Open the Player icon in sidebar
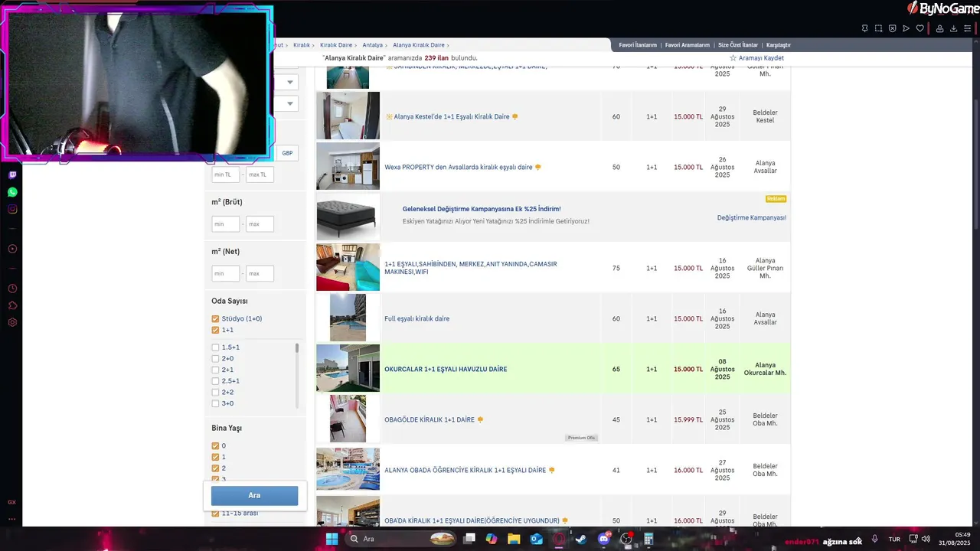980x551 pixels. pos(12,249)
